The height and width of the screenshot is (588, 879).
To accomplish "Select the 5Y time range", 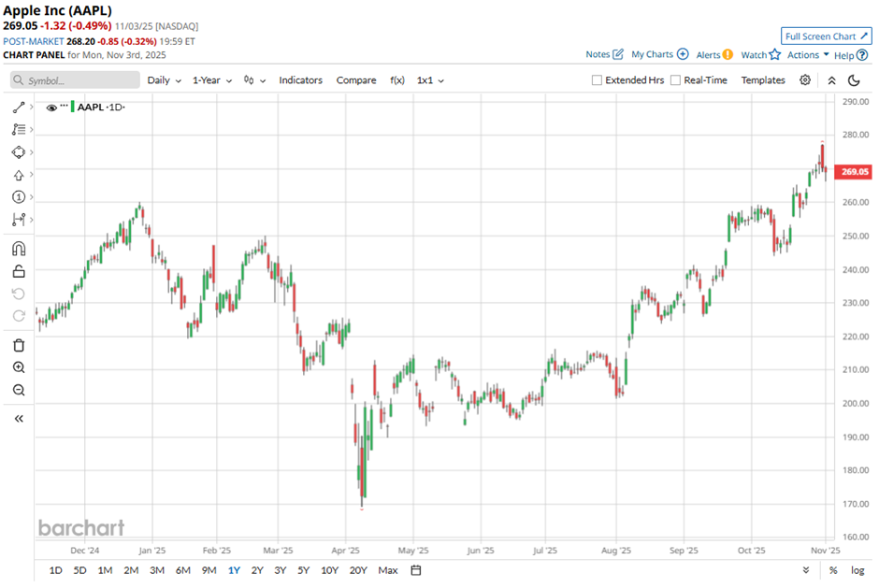I will tap(303, 570).
